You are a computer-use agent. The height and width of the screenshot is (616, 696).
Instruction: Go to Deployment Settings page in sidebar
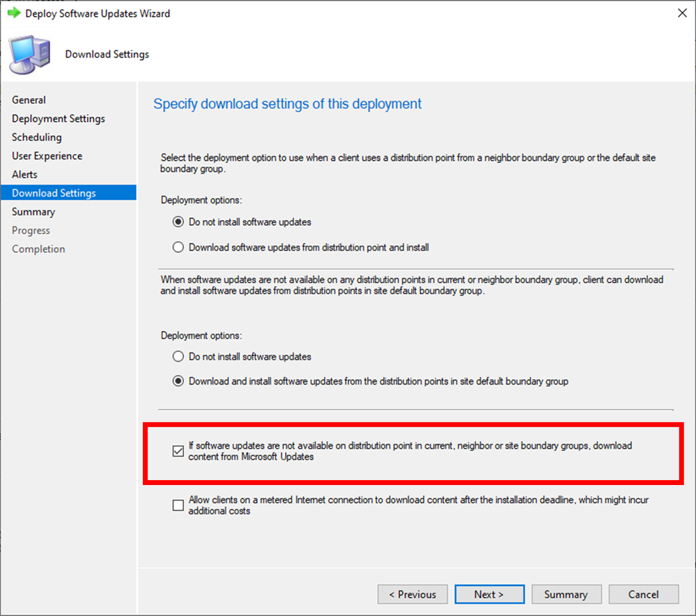point(59,118)
